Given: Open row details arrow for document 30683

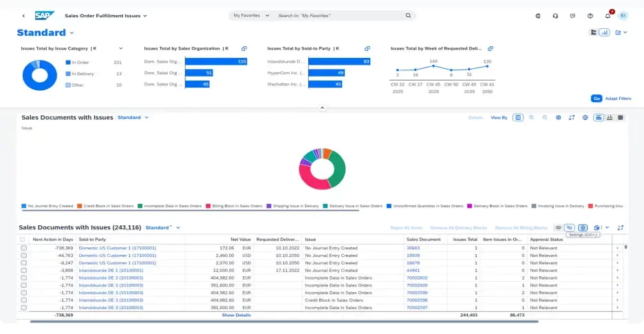Looking at the screenshot, I should tap(617, 249).
